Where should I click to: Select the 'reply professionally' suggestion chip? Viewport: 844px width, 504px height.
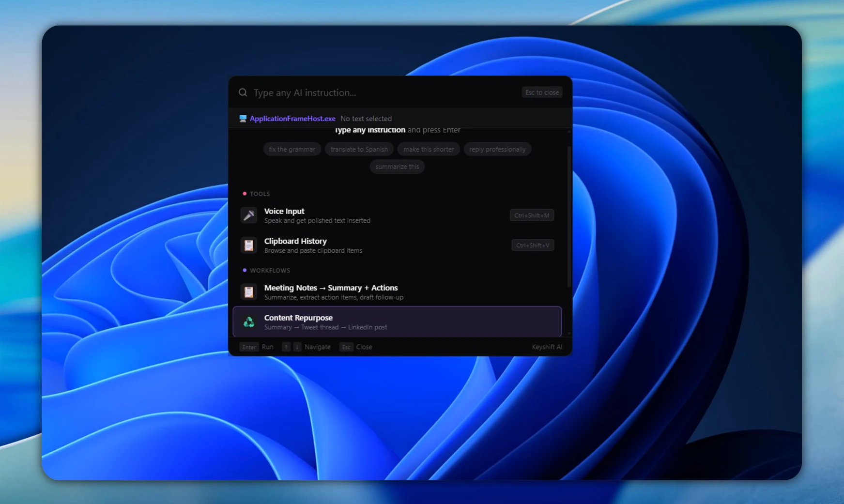[x=497, y=149]
